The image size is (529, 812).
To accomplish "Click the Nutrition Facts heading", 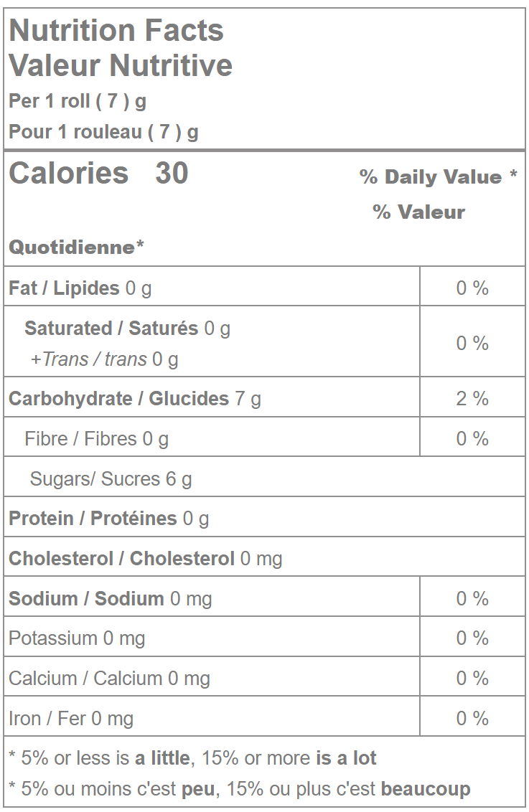I will point(116,31).
